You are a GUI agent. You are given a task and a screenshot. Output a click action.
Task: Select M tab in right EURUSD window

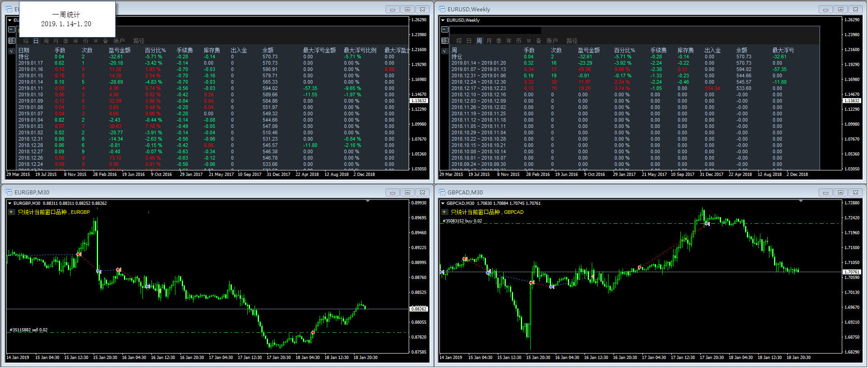(x=529, y=41)
